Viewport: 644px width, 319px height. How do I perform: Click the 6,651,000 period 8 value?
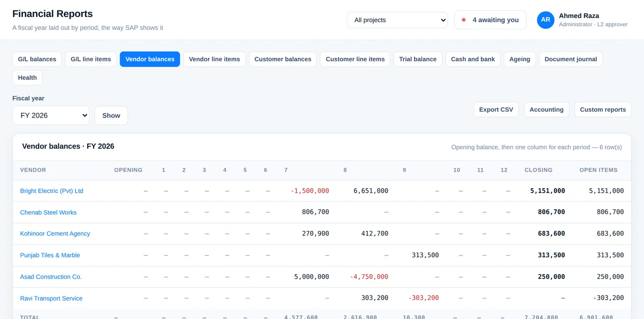point(371,191)
